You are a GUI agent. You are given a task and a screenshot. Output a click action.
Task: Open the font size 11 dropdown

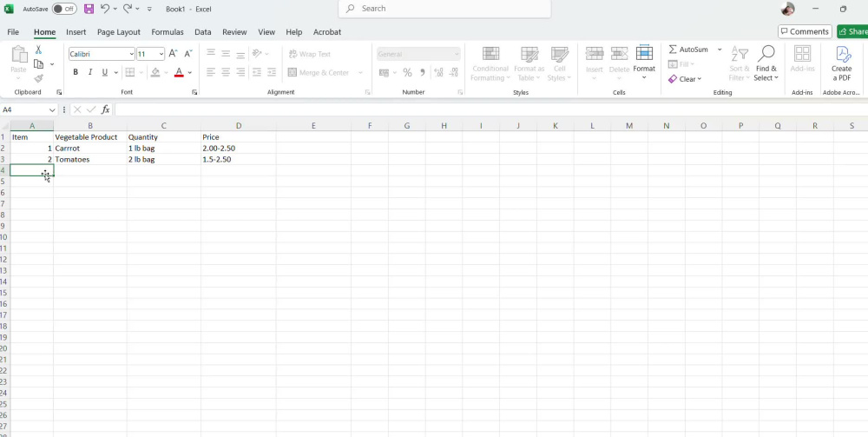tap(161, 54)
